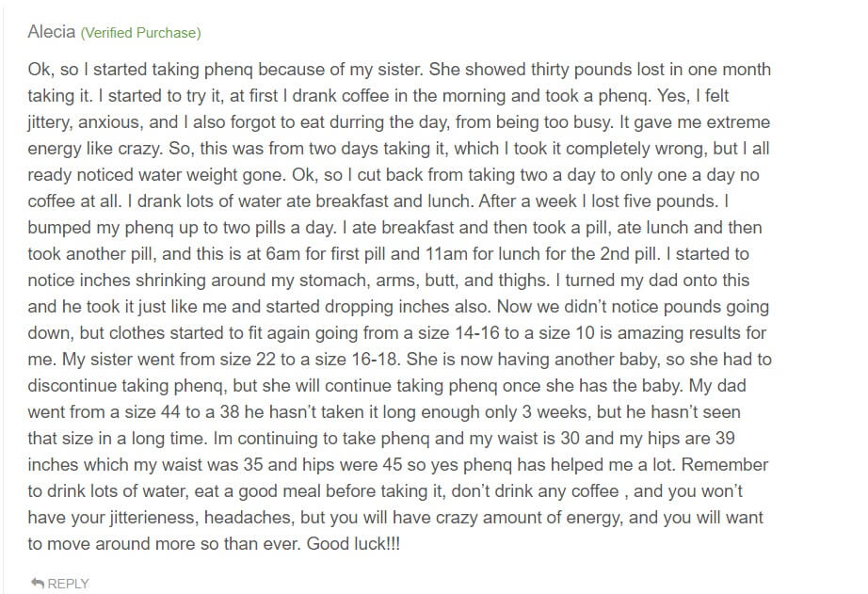Select the reviewer name Alecia

coord(52,32)
